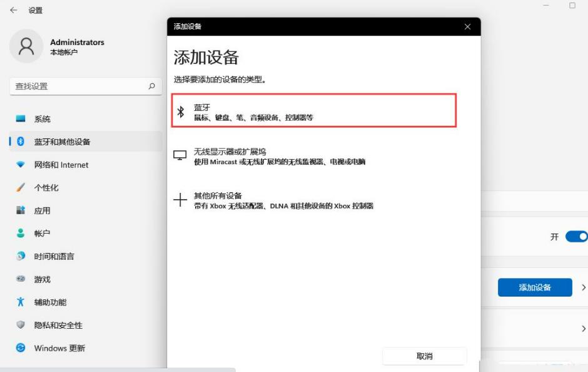
Task: Select the 网络和 Internet icon
Action: (x=21, y=164)
